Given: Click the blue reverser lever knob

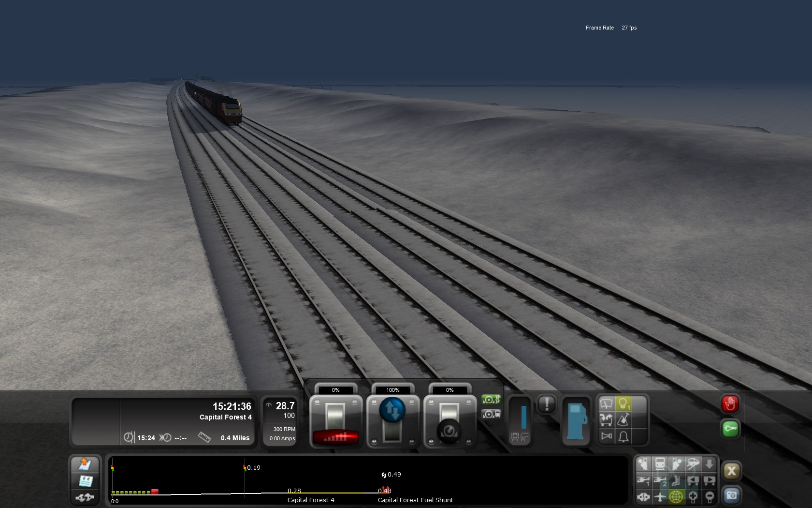Looking at the screenshot, I should pyautogui.click(x=392, y=410).
